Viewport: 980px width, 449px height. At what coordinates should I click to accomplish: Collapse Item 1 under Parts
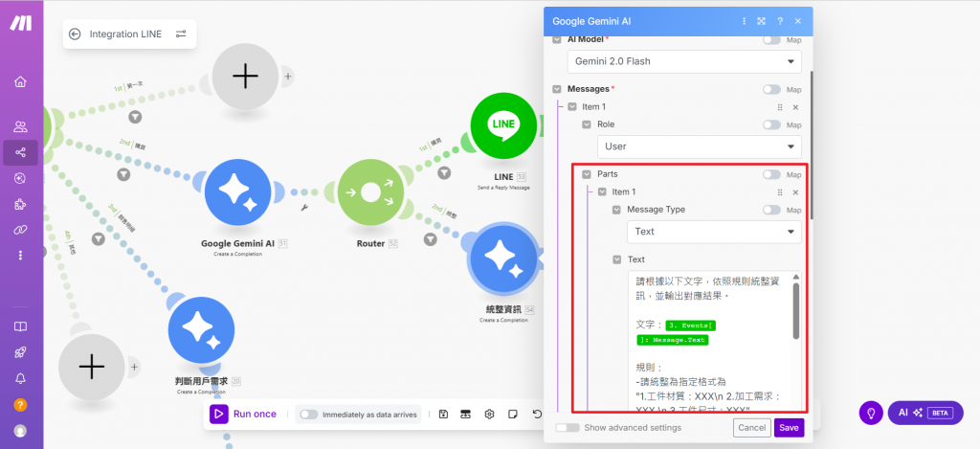[x=602, y=192]
